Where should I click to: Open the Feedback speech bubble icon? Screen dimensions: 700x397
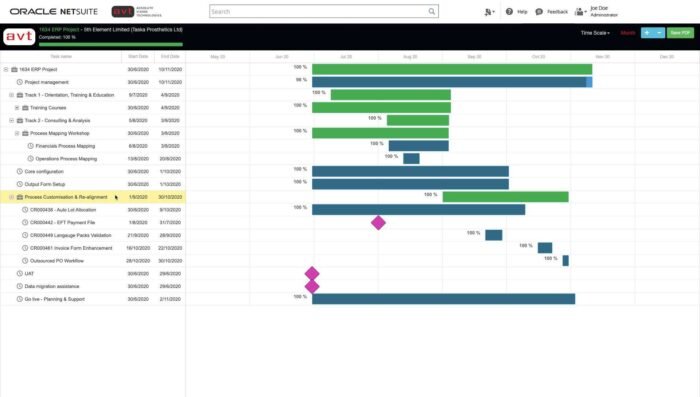(x=539, y=12)
